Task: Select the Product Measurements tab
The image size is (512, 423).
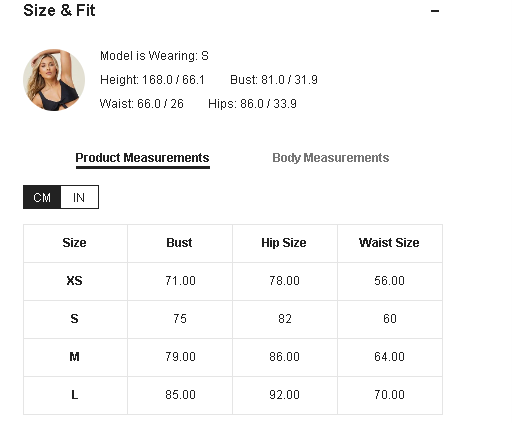Action: click(142, 158)
